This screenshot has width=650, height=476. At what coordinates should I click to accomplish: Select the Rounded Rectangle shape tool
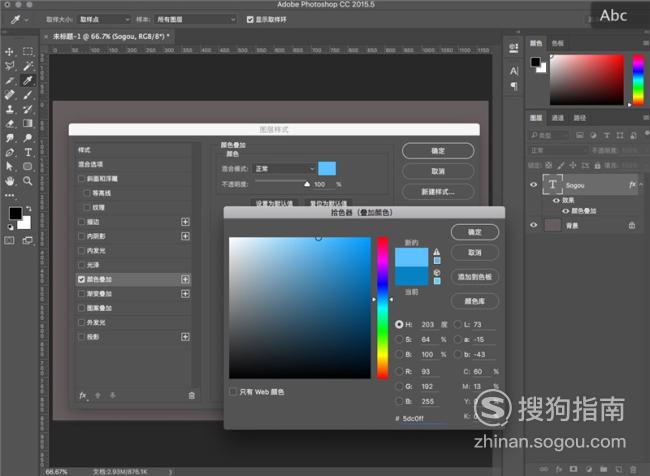coord(27,166)
